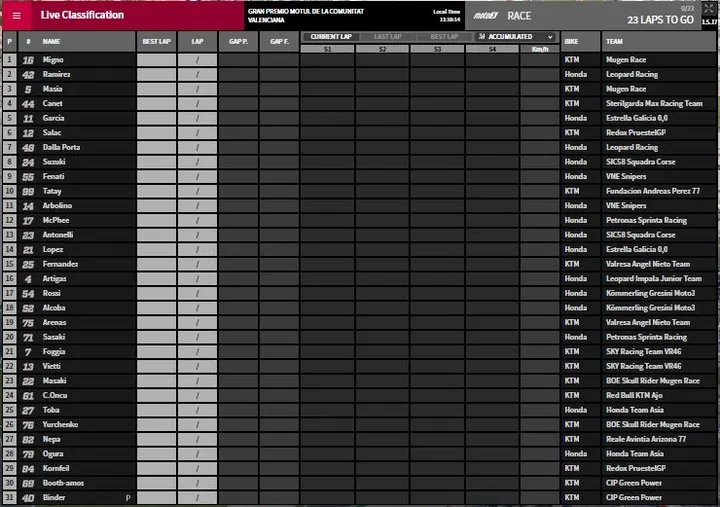This screenshot has height=507, width=720.
Task: Select rider Migno in position 1
Action: coord(360,60)
